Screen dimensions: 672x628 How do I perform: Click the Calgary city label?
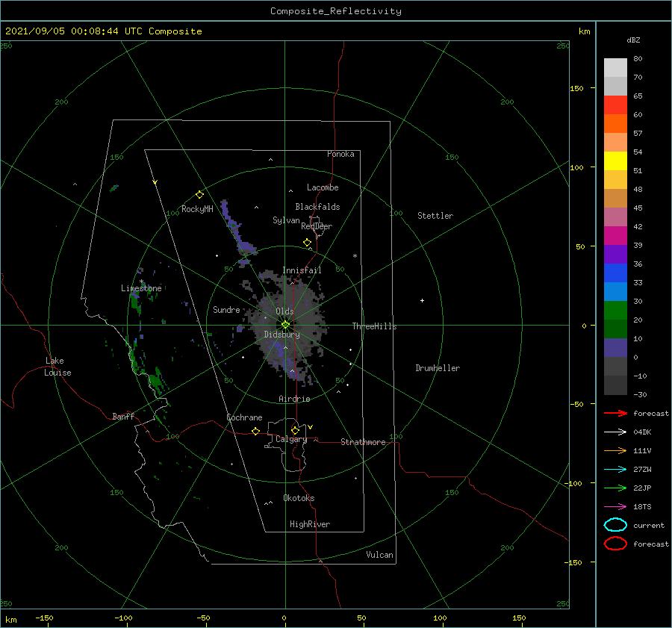point(291,439)
